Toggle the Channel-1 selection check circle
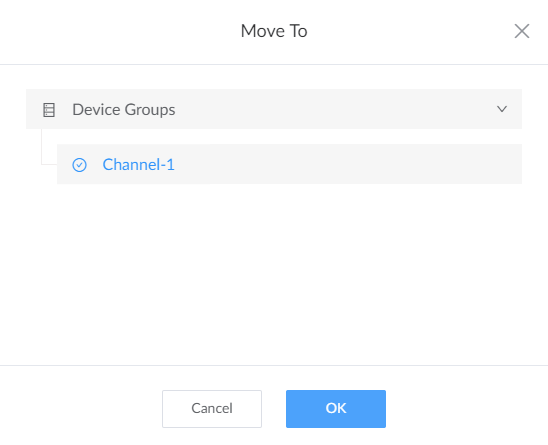Screen dimensions: 548x445 79,165
